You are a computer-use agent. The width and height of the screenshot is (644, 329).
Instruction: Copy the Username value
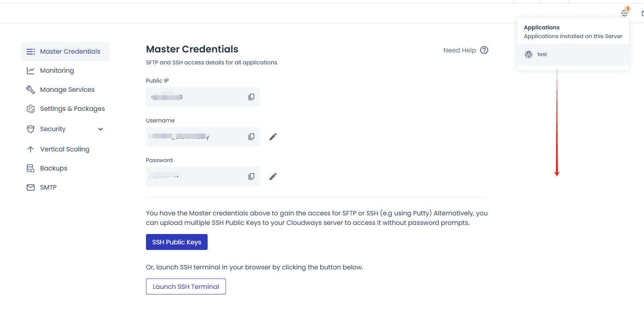tap(251, 137)
